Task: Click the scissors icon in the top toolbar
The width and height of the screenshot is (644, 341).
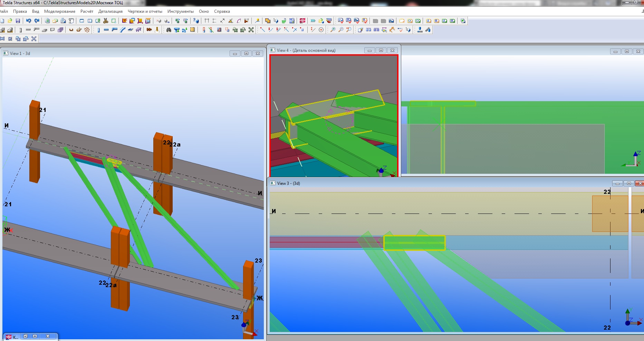Action: pos(106,21)
